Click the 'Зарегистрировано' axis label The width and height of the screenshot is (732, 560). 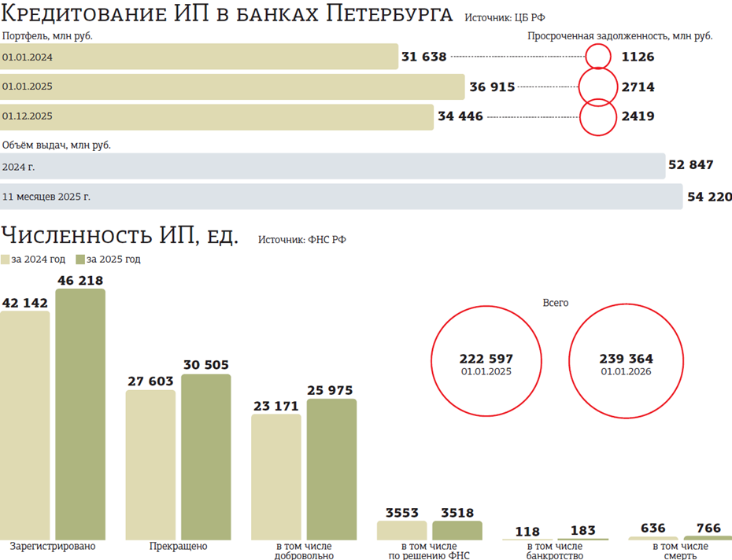click(x=52, y=547)
